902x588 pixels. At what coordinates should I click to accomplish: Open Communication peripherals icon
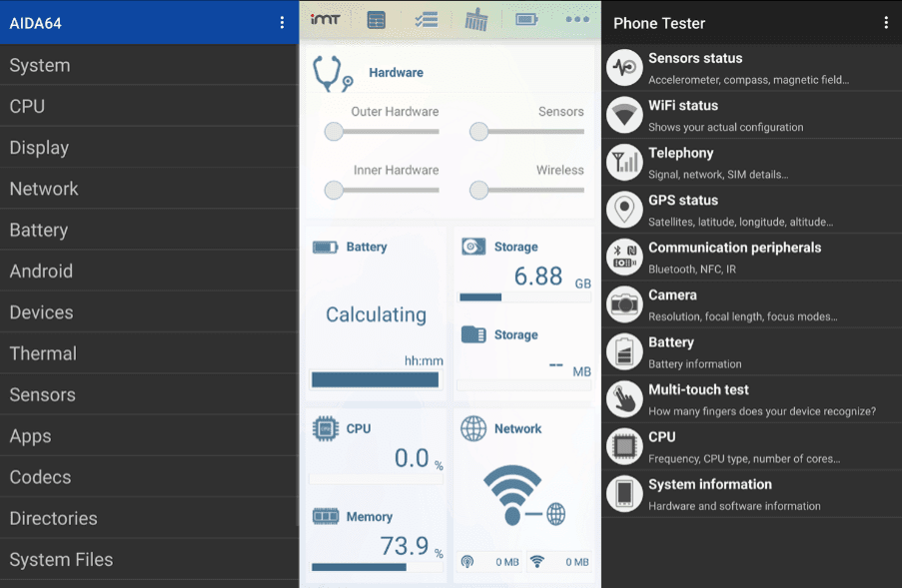coord(624,257)
